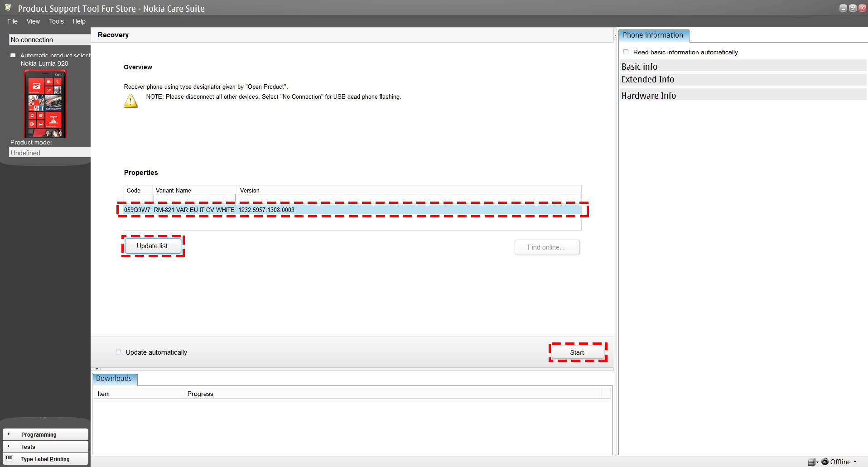The height and width of the screenshot is (467, 868).
Task: Open the No connection dropdown
Action: 49,40
